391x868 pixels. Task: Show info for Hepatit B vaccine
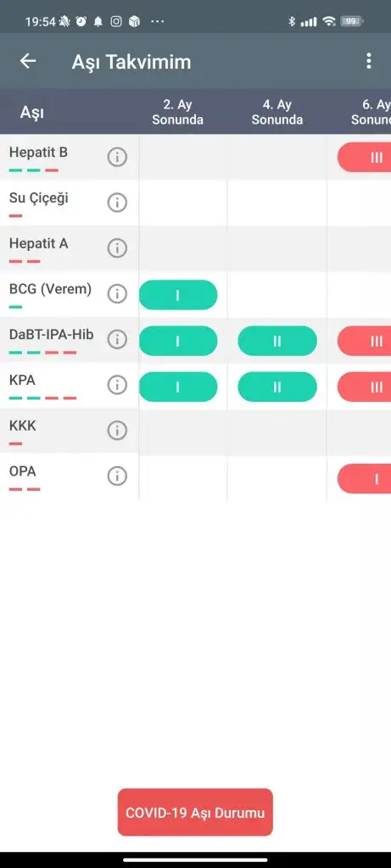[x=117, y=157]
